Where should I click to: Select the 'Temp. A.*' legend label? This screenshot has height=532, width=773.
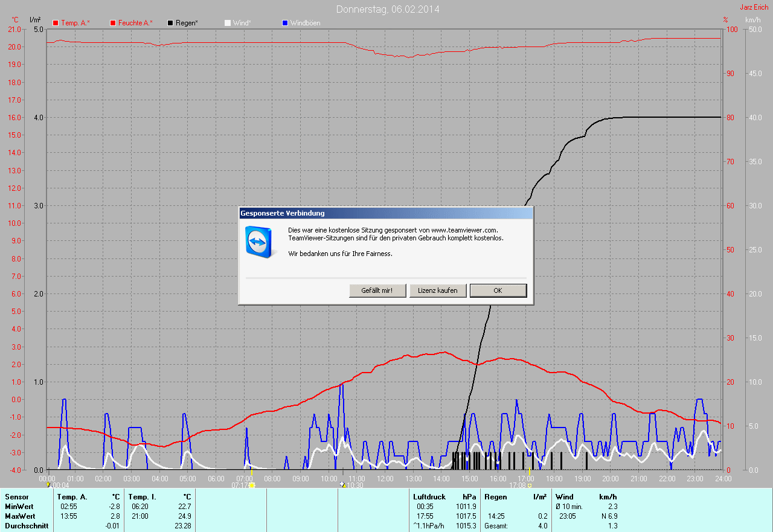pos(75,23)
